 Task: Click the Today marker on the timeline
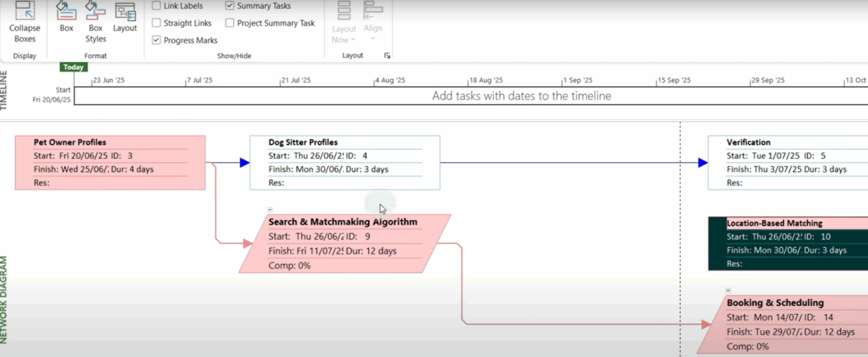[x=73, y=67]
